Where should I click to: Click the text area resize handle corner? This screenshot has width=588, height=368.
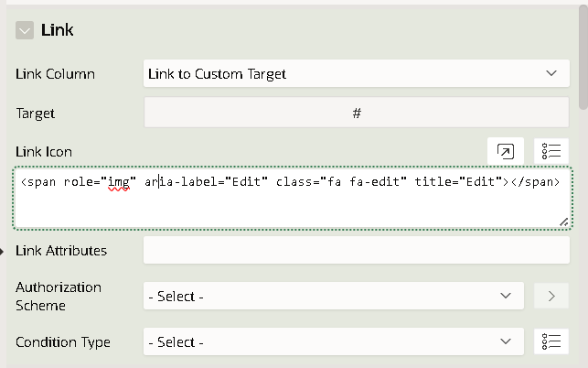tap(564, 222)
